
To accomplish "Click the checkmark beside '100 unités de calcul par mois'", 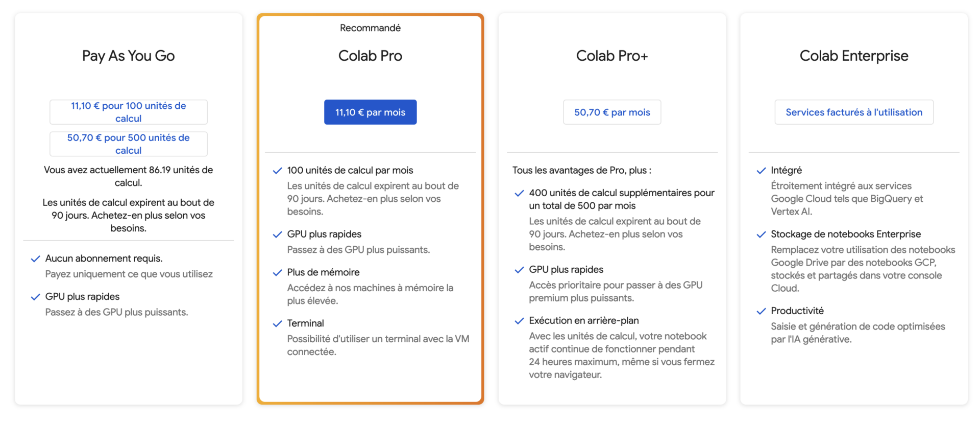I will point(277,170).
